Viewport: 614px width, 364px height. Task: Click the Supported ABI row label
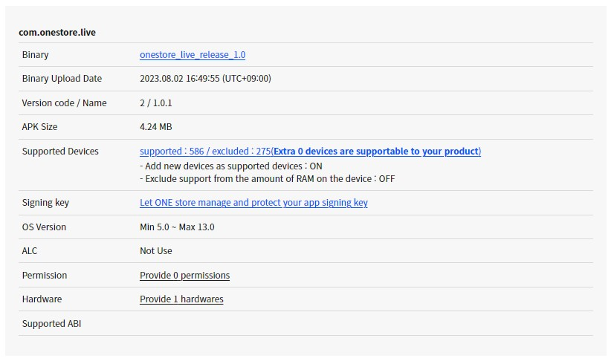54,324
